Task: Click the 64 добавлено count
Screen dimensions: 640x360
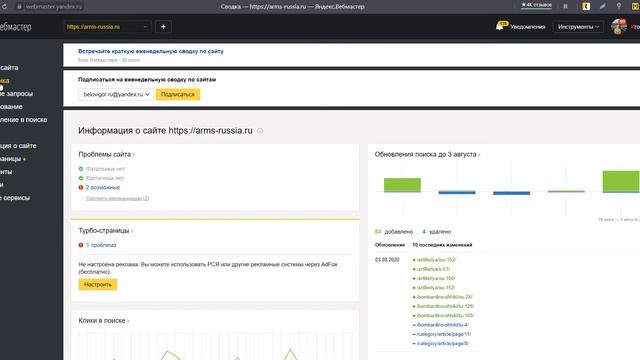Action: click(394, 231)
